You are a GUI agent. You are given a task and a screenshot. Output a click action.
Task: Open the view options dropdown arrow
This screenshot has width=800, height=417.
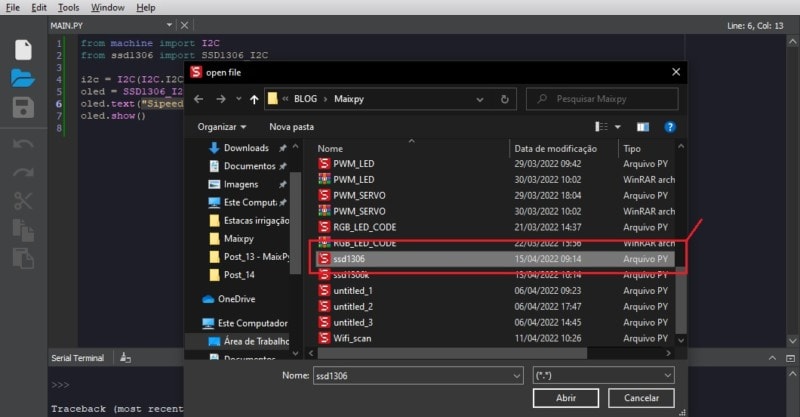click(x=617, y=127)
